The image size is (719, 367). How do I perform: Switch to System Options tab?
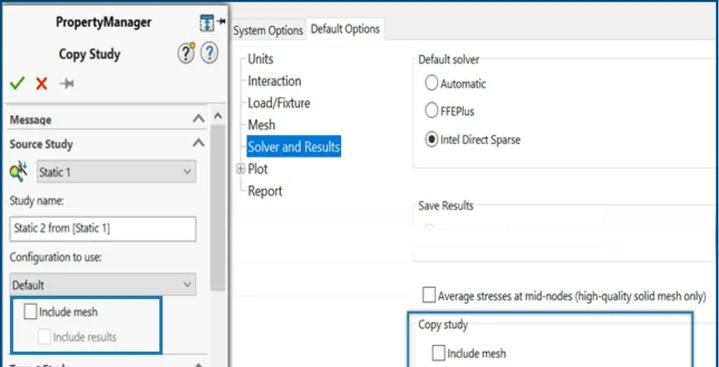coord(268,31)
